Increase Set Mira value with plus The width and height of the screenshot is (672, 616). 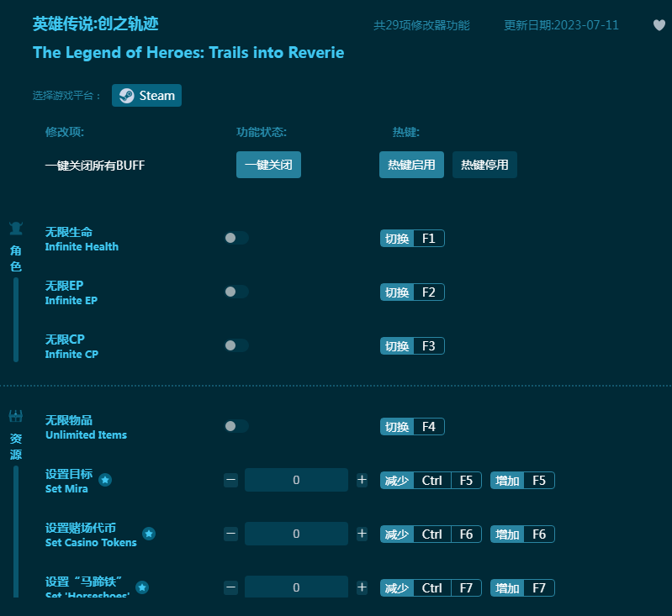click(x=362, y=480)
